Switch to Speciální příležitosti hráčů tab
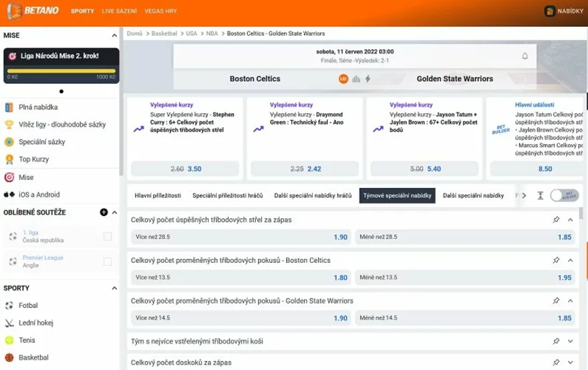The image size is (588, 370). pos(228,195)
